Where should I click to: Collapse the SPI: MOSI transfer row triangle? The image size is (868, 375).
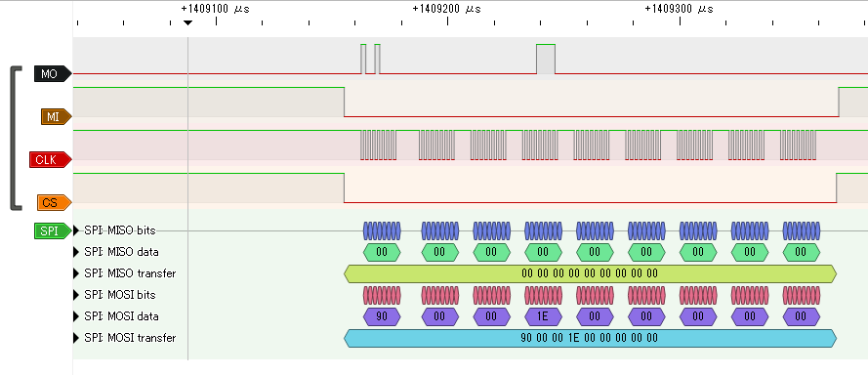[76, 338]
